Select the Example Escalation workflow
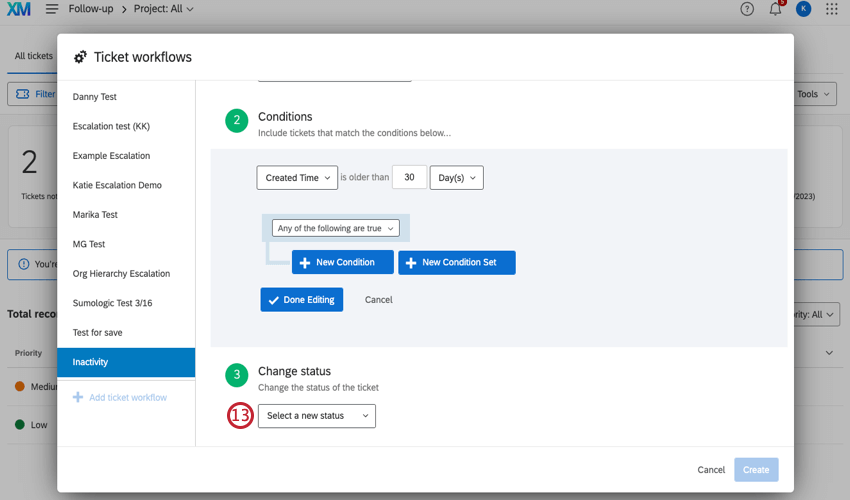850x500 pixels. [x=126, y=156]
